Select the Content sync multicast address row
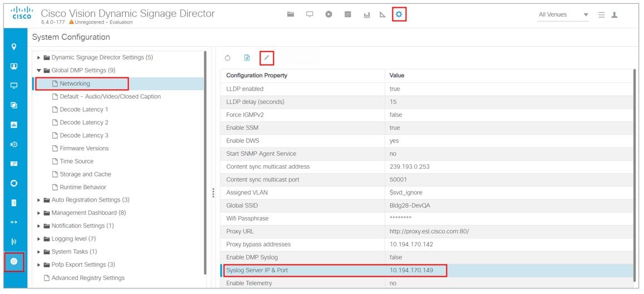The width and height of the screenshot is (644, 294). pyautogui.click(x=427, y=166)
